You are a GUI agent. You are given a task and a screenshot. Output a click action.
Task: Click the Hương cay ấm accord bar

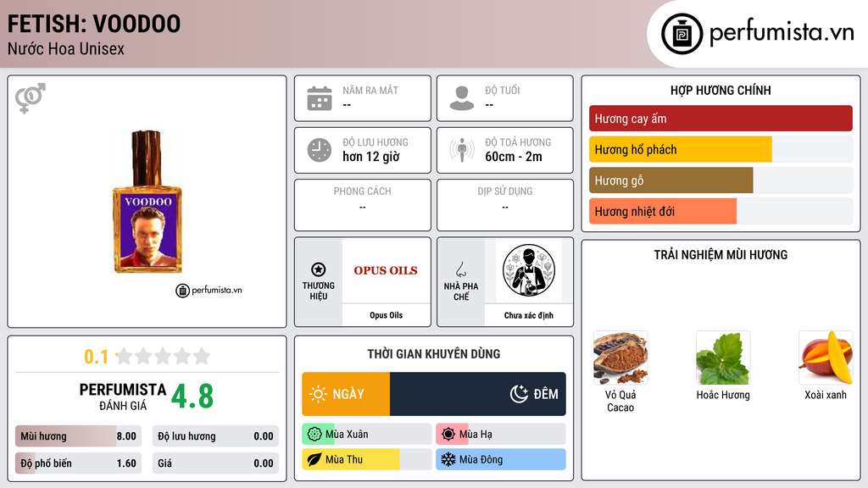click(721, 119)
